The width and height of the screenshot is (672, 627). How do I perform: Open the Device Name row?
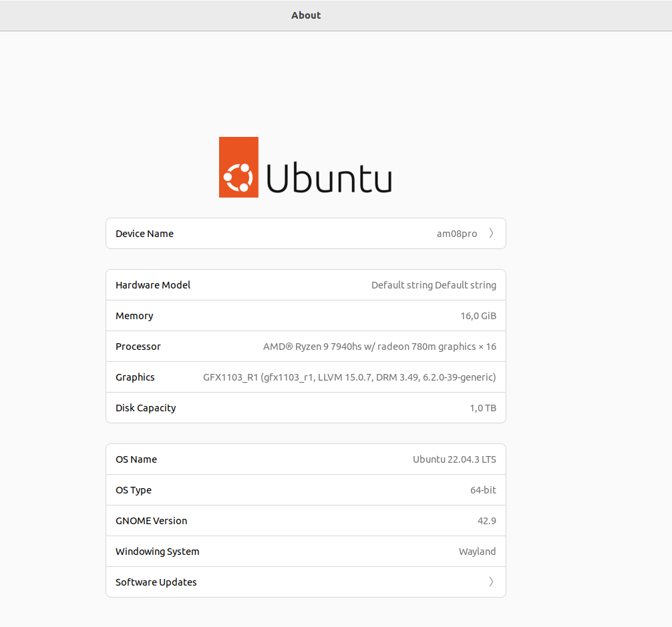point(305,234)
